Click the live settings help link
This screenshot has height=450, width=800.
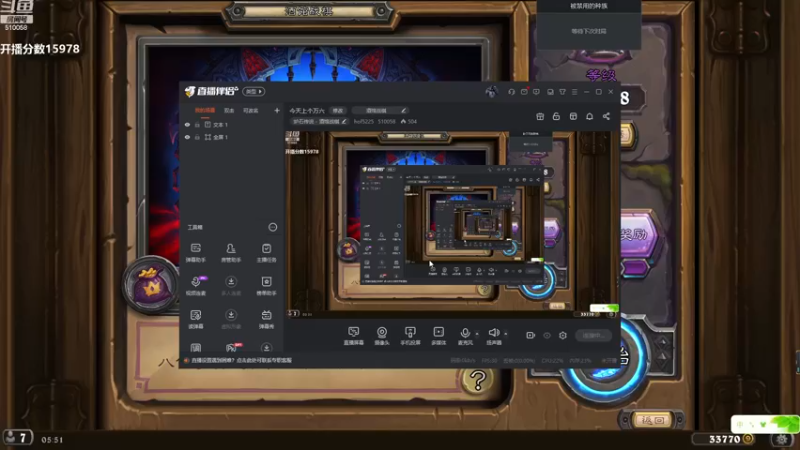click(241, 360)
